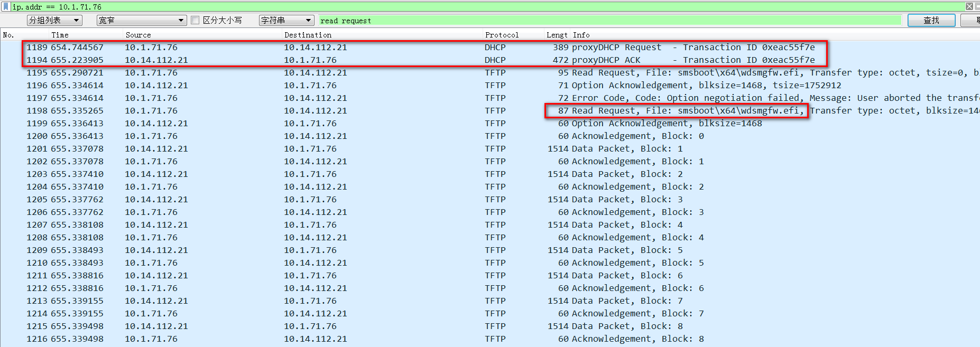Image resolution: width=980 pixels, height=347 pixels.
Task: Select packet 1213 Data Packet Block: 7
Action: [490, 301]
